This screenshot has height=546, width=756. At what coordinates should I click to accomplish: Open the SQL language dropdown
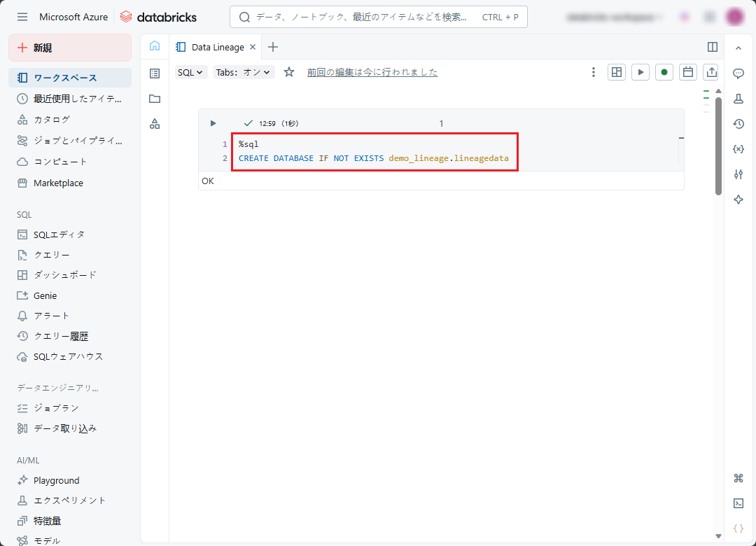(x=190, y=72)
